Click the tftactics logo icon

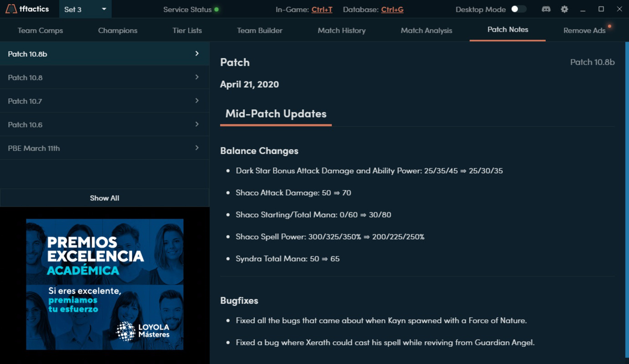tap(11, 9)
